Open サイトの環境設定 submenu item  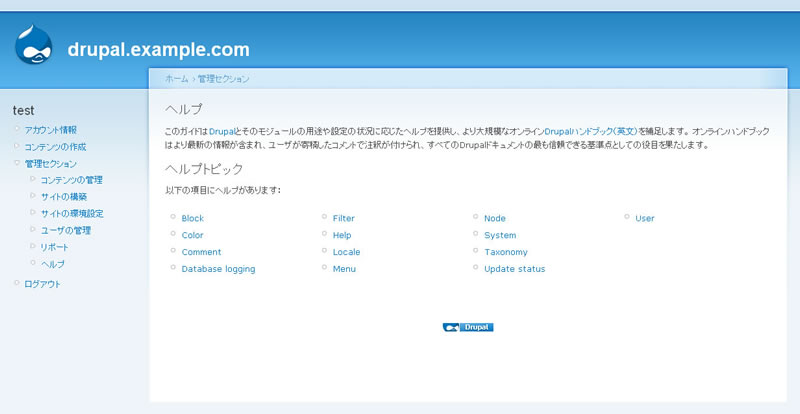pos(72,214)
